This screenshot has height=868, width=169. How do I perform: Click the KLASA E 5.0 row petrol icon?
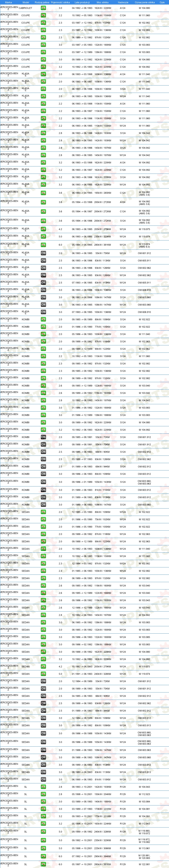click(x=43, y=237)
